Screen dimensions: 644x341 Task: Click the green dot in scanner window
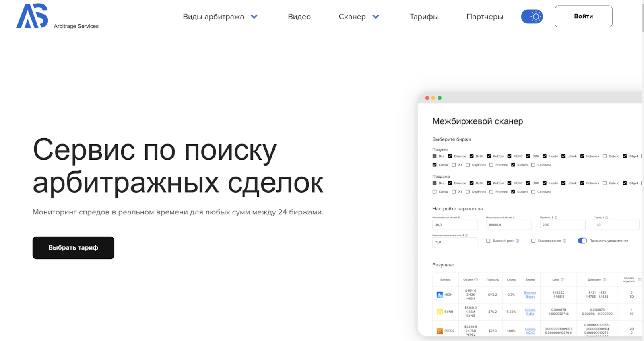[440, 98]
